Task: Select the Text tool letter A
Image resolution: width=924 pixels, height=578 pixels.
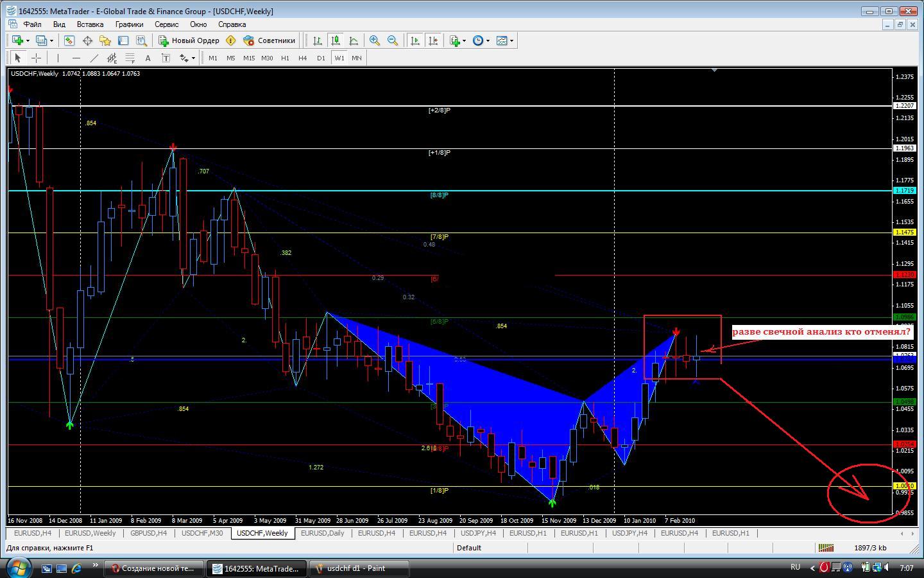Action: point(148,58)
